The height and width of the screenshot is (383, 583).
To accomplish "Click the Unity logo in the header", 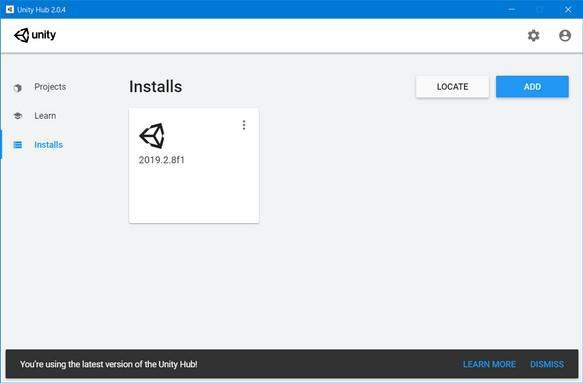I will [x=35, y=35].
